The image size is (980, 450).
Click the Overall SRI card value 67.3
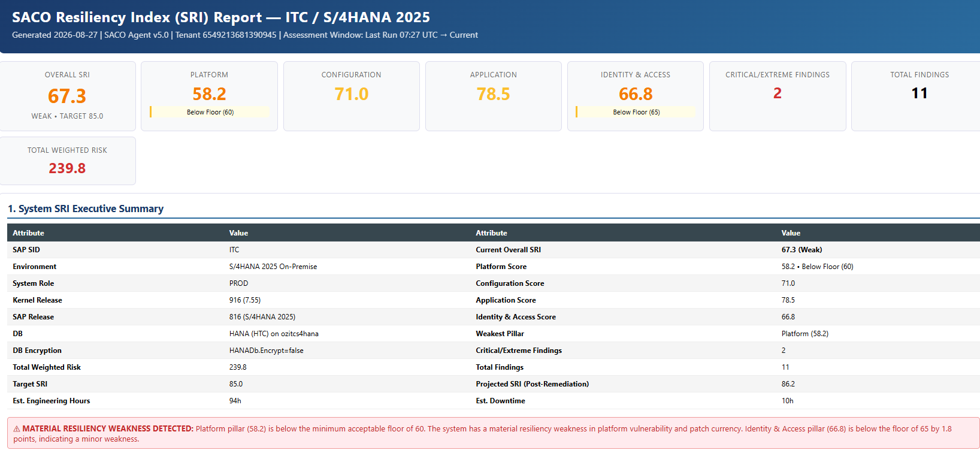pyautogui.click(x=67, y=96)
